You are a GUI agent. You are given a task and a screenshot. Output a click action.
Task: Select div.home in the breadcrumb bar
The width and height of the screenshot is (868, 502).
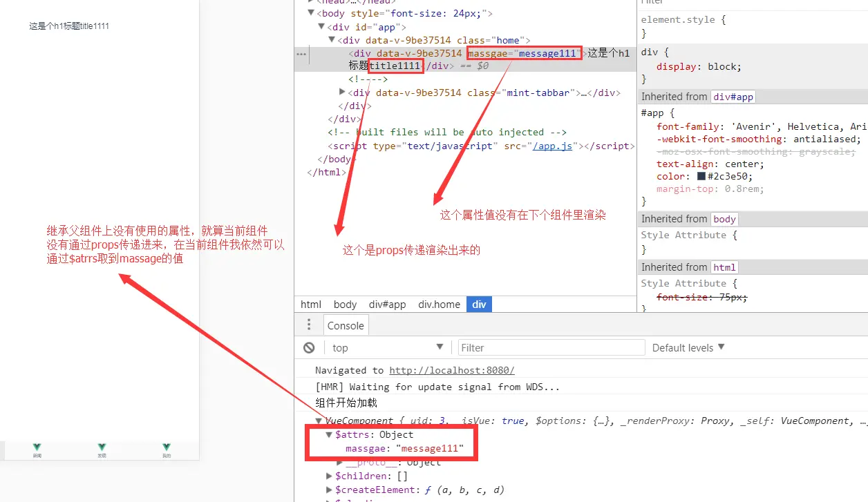(x=439, y=305)
